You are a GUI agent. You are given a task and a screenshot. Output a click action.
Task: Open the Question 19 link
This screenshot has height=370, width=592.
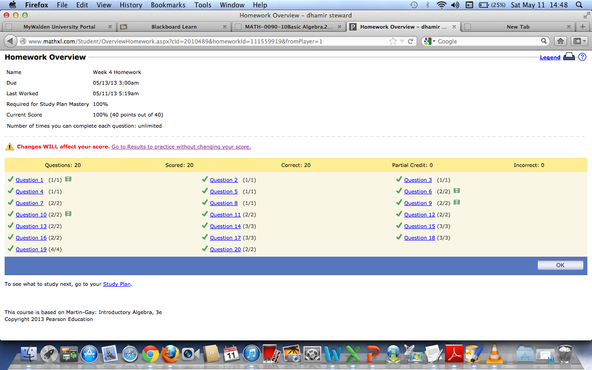(31, 249)
